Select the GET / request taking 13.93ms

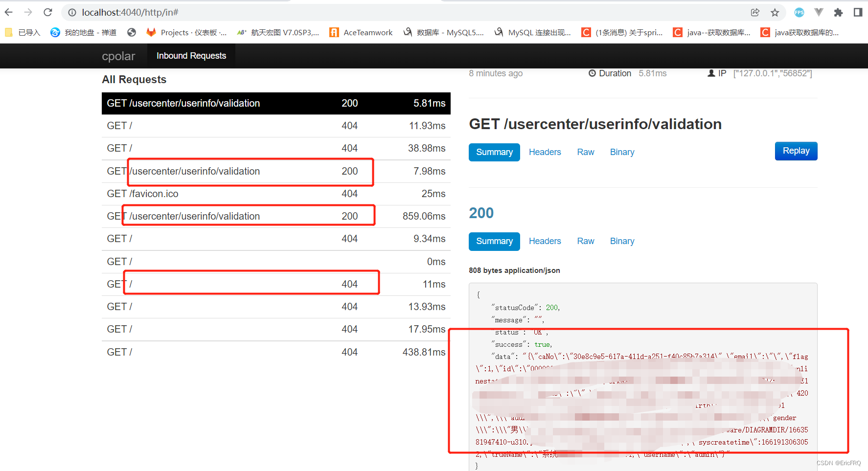[276, 307]
